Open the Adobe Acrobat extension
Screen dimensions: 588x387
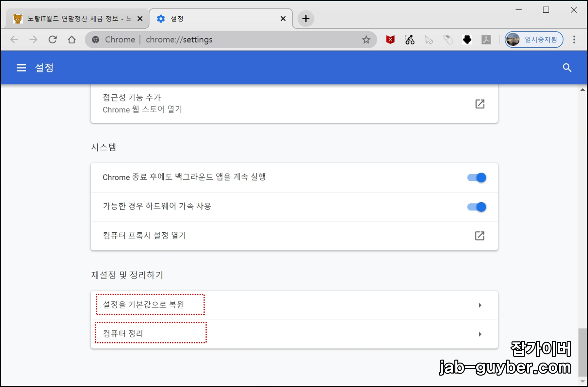pyautogui.click(x=486, y=39)
